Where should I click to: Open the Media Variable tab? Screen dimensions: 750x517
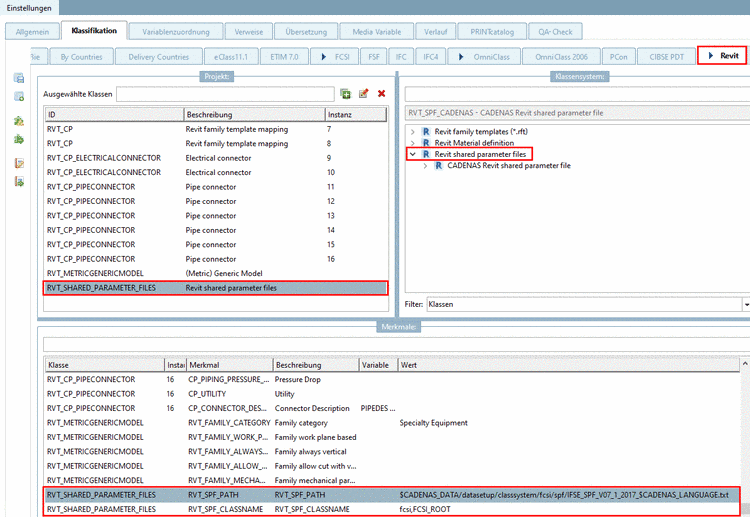coord(376,32)
